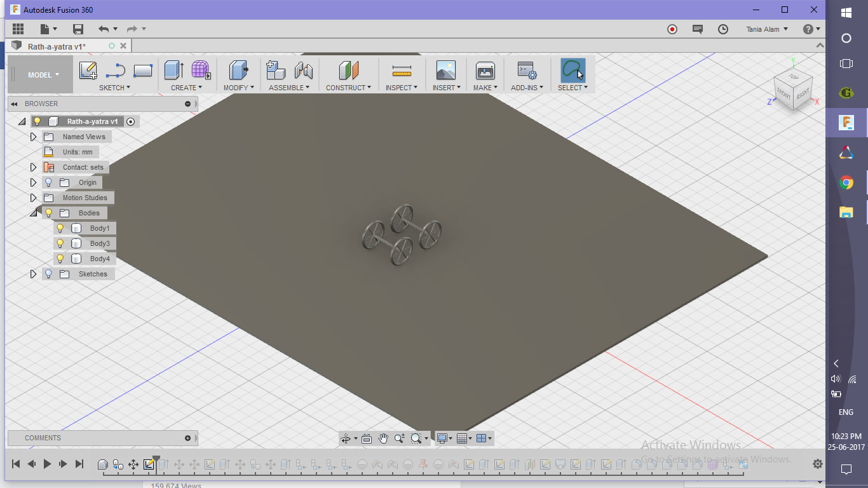This screenshot has width=868, height=488.
Task: Expand the Sketches folder
Action: tap(34, 274)
